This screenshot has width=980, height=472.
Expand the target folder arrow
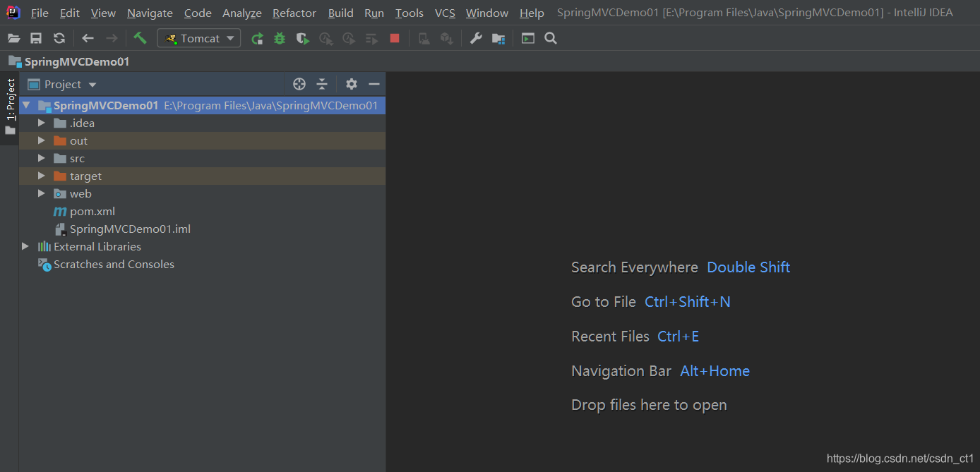[42, 176]
